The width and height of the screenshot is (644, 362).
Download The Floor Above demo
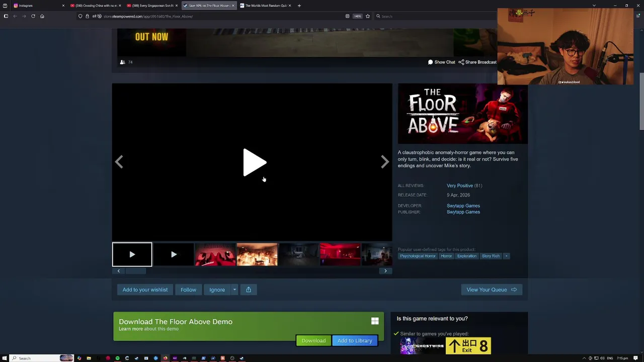(x=313, y=341)
